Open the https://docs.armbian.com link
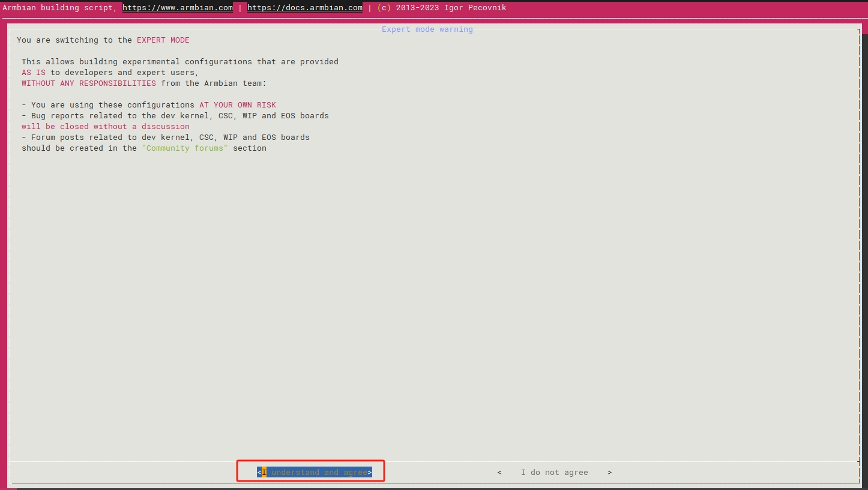The width and height of the screenshot is (868, 490). (x=304, y=8)
